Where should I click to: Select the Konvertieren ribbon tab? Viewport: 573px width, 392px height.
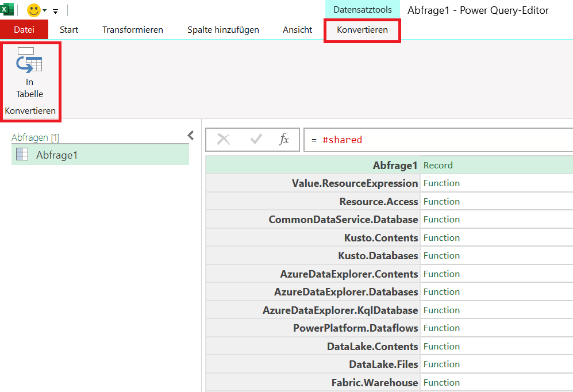click(362, 29)
